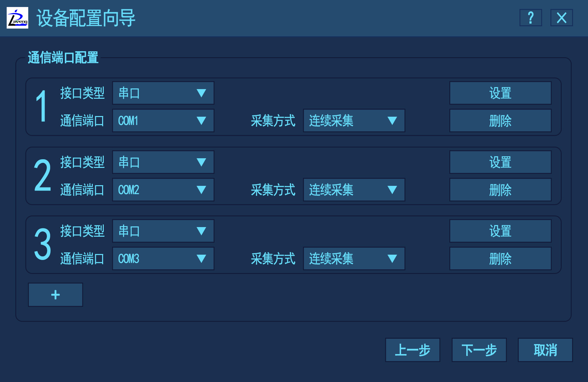588x382 pixels.
Task: Add a new port with plus button
Action: click(56, 295)
